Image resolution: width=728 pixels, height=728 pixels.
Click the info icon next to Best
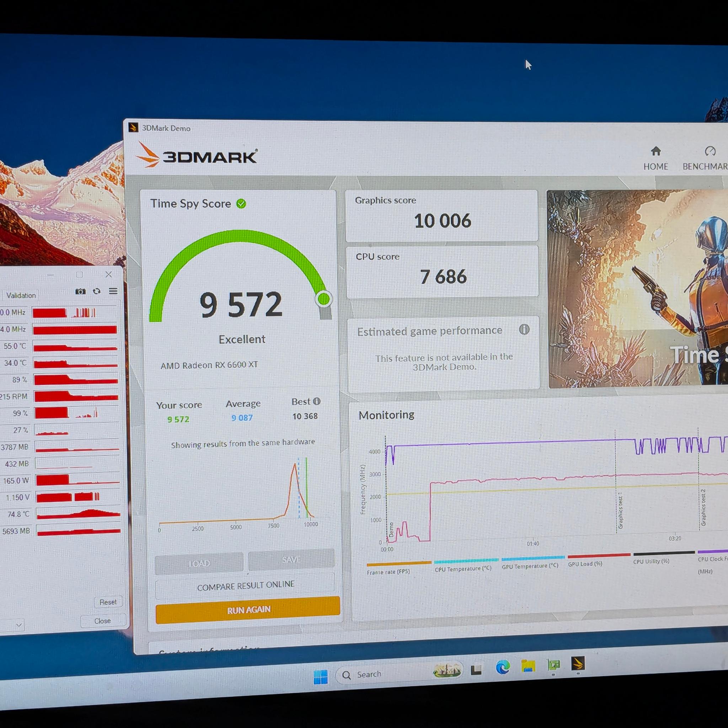click(x=317, y=401)
